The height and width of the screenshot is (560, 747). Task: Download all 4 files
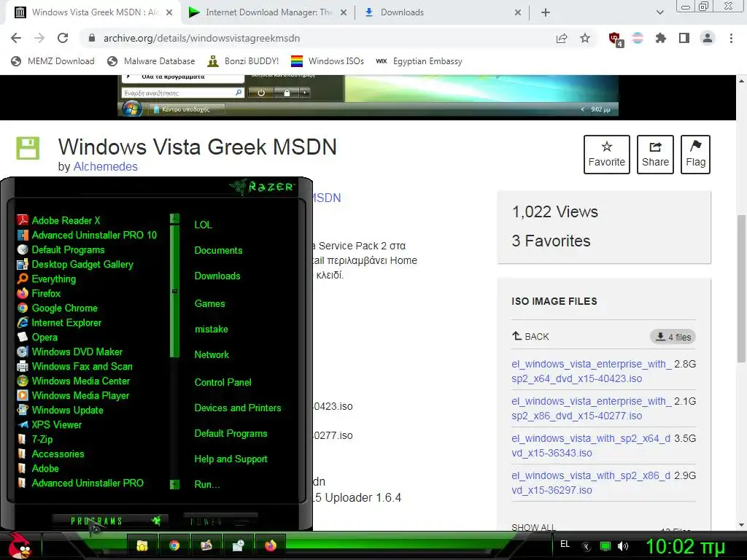(x=673, y=337)
